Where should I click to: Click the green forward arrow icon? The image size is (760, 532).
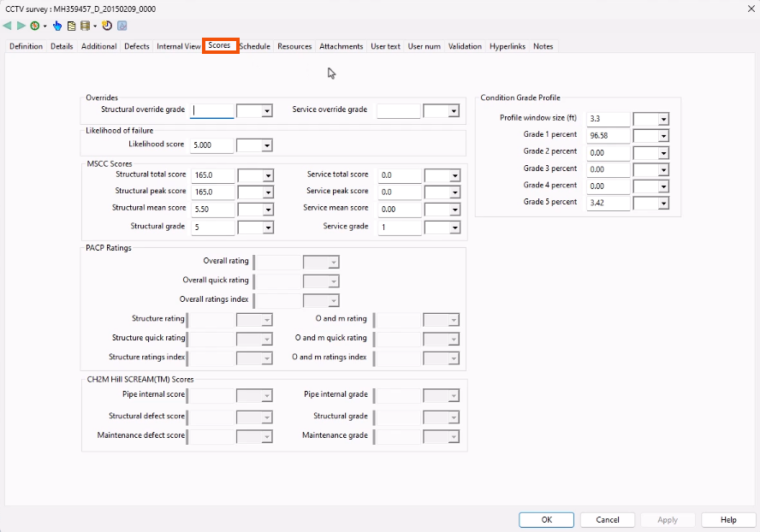coord(20,26)
